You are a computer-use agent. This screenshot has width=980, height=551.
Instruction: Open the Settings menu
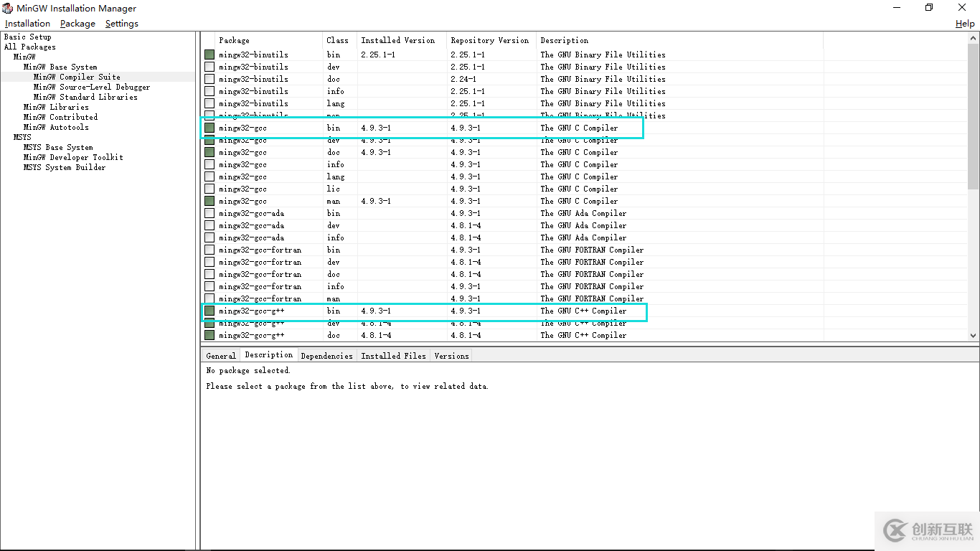coord(121,24)
